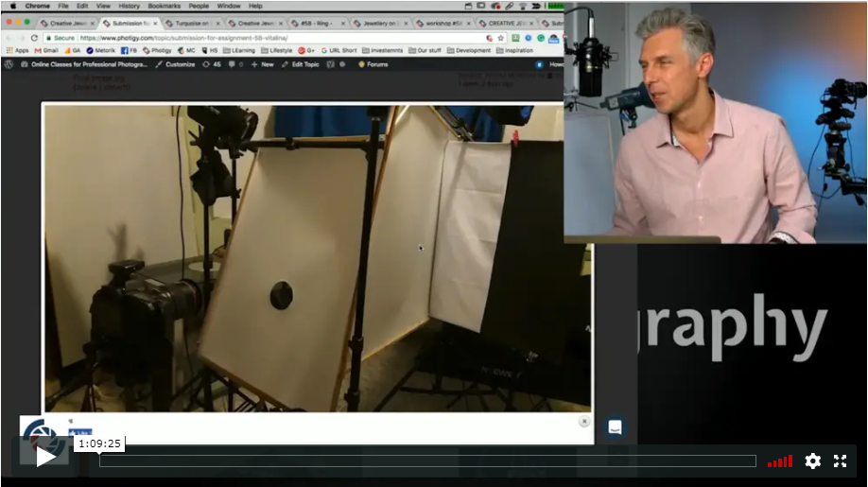Open the Metorik bookmark

pyautogui.click(x=101, y=50)
